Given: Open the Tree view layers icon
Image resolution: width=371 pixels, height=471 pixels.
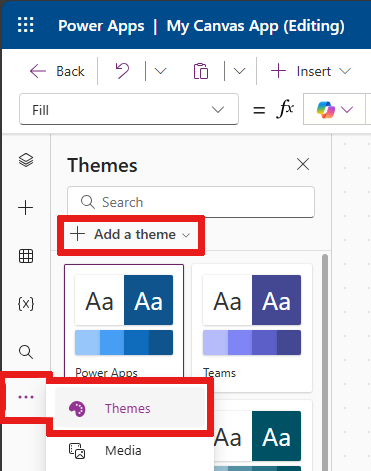Looking at the screenshot, I should click(x=26, y=160).
